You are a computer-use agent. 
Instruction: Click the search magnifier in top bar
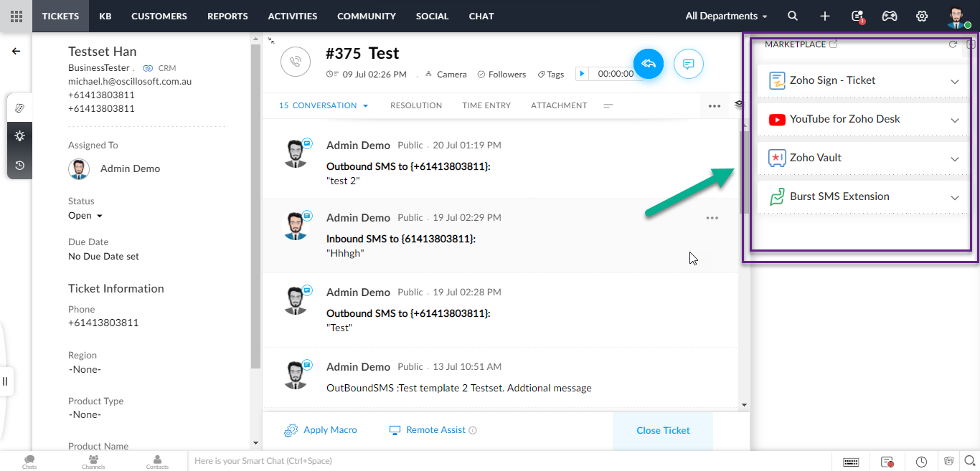click(x=792, y=16)
